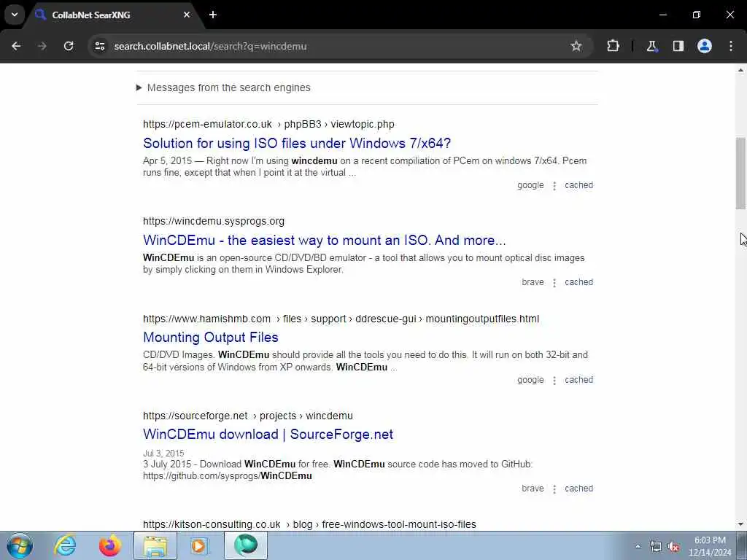Open cached link for wincdemu.sysprogs.org result
This screenshot has height=560, width=747.
(x=578, y=282)
